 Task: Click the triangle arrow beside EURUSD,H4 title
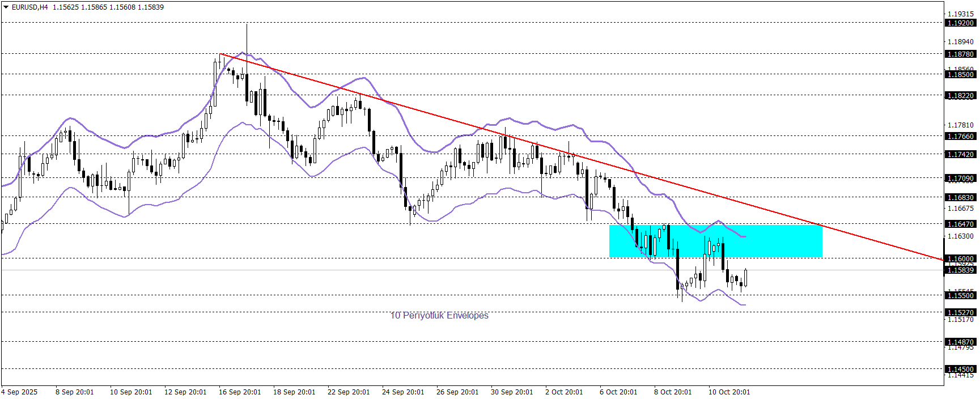(x=6, y=7)
